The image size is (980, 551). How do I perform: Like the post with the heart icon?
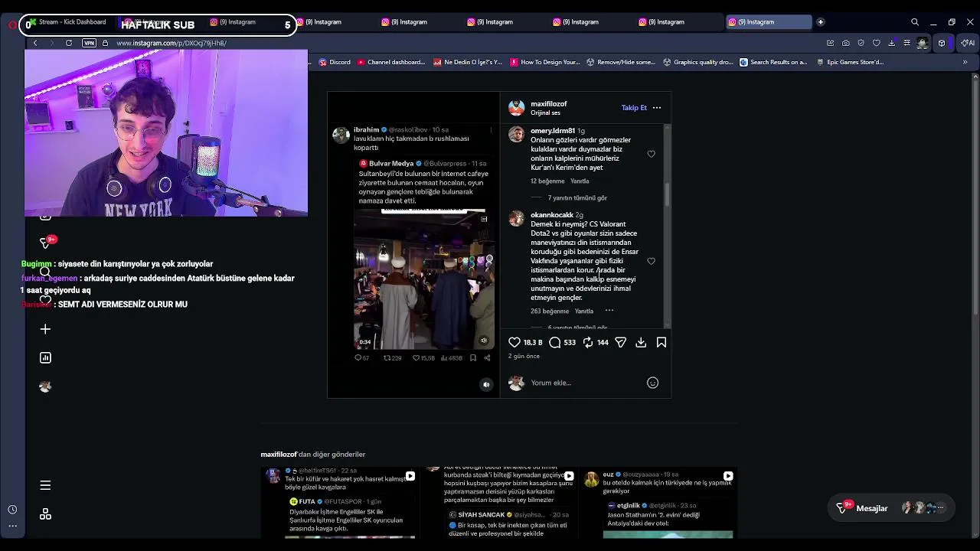pyautogui.click(x=514, y=343)
